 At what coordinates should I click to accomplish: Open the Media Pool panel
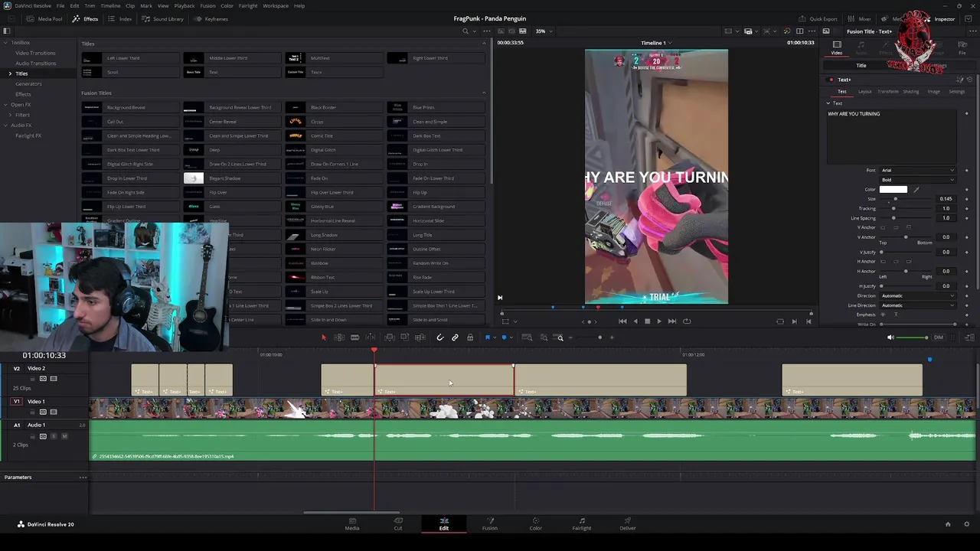[x=45, y=19]
